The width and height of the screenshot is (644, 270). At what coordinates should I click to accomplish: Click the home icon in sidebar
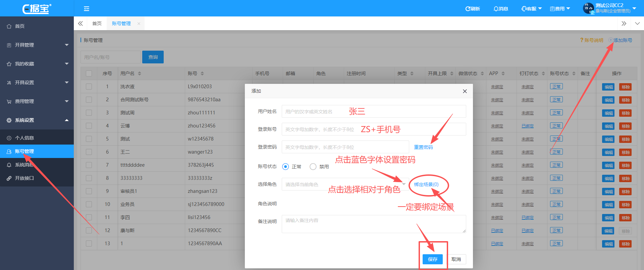coord(9,26)
